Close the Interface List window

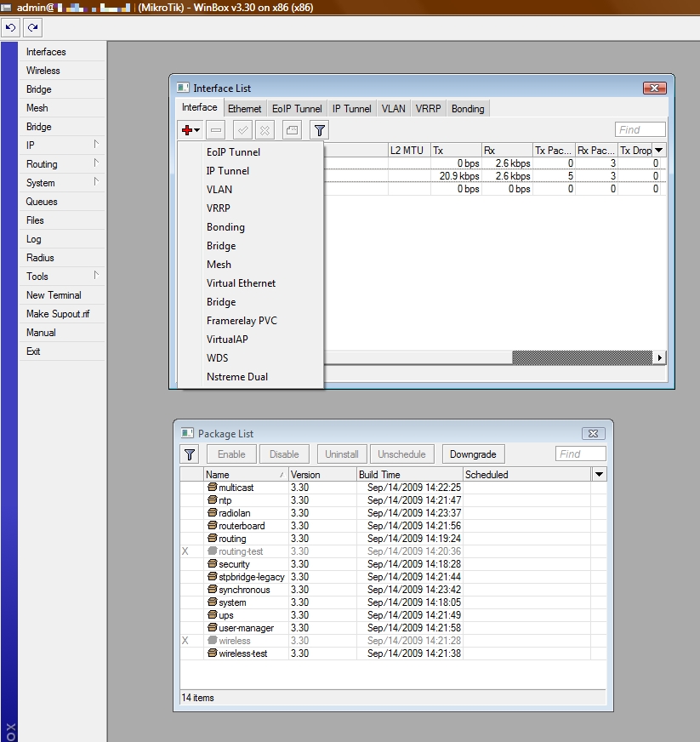click(x=655, y=88)
